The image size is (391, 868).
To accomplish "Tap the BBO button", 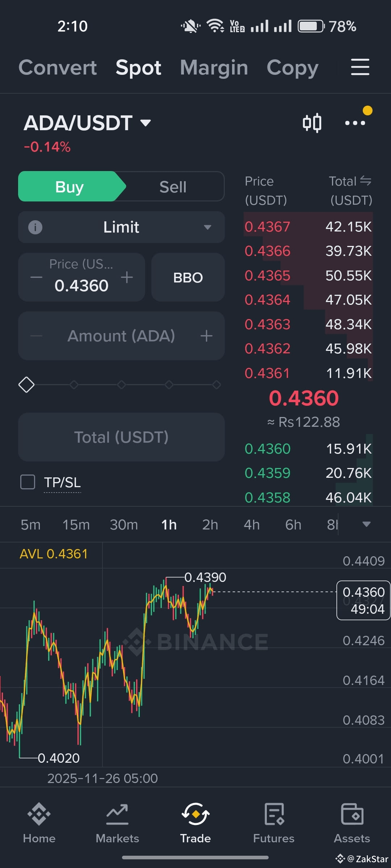I will point(188,277).
